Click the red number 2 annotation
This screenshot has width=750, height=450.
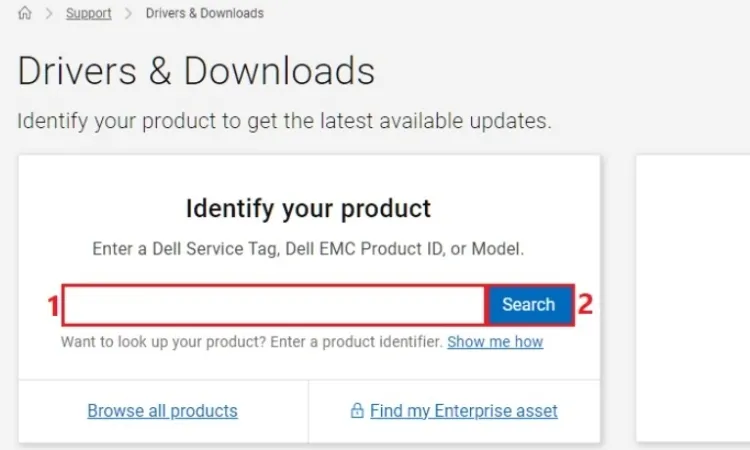pos(586,305)
